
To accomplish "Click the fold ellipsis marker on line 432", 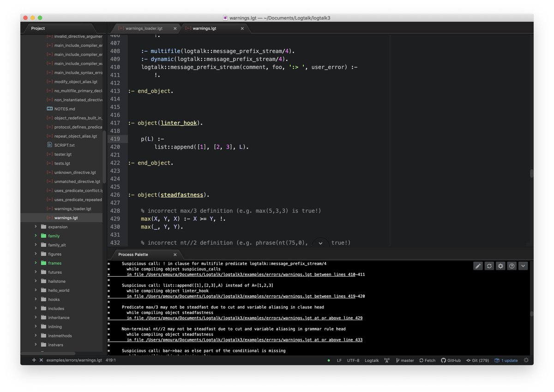I will 320,243.
